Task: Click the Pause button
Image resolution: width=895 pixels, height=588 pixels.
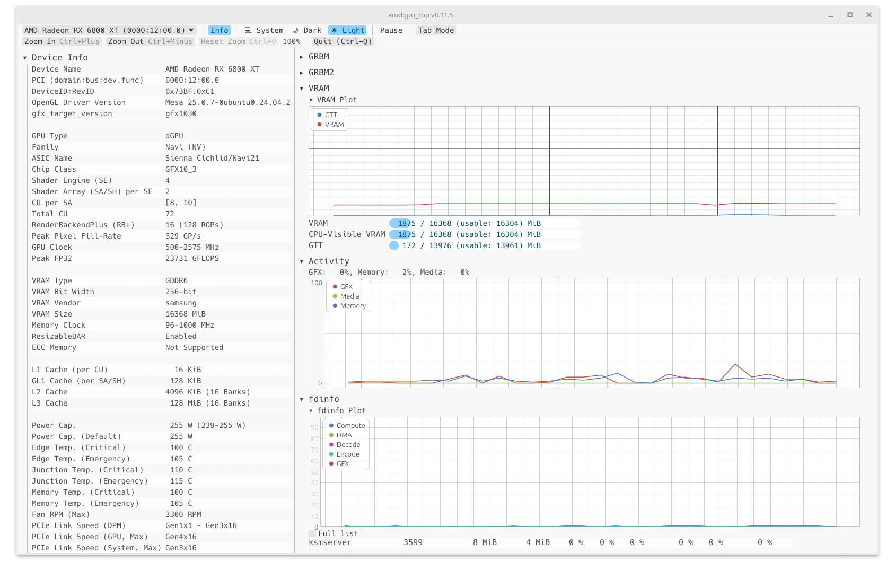Action: click(x=391, y=30)
